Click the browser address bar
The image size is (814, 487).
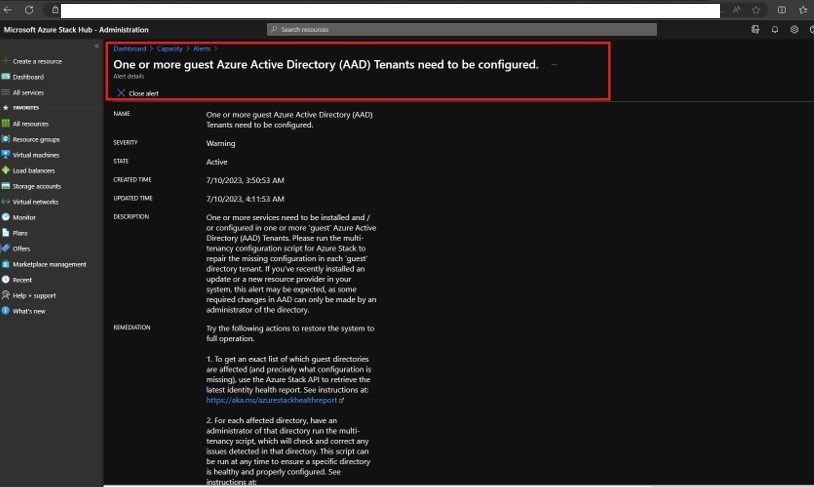pyautogui.click(x=390, y=10)
